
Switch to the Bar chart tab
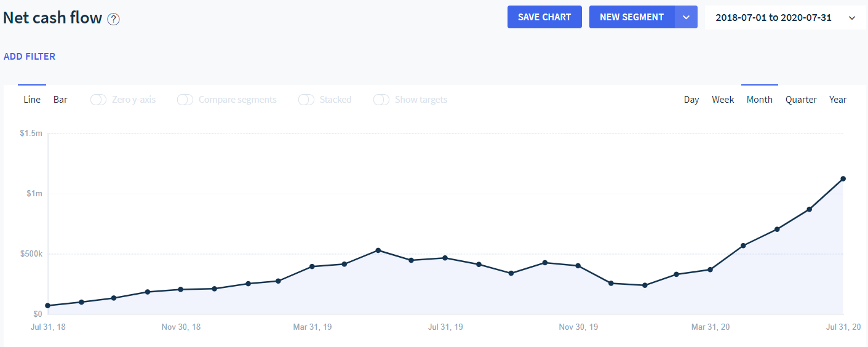pyautogui.click(x=60, y=100)
